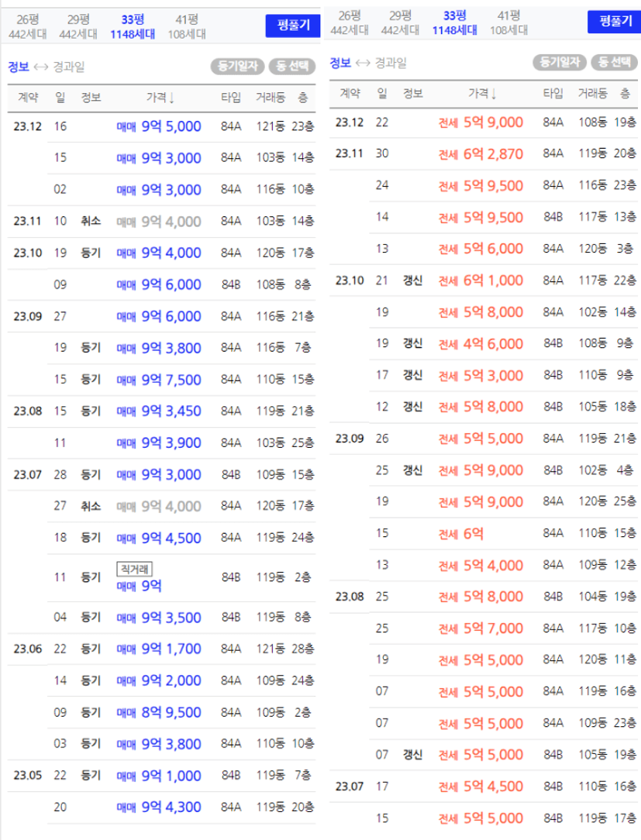Open the 전세 5억 3,000 110동 9층 row
The width and height of the screenshot is (641, 840).
click(503, 376)
